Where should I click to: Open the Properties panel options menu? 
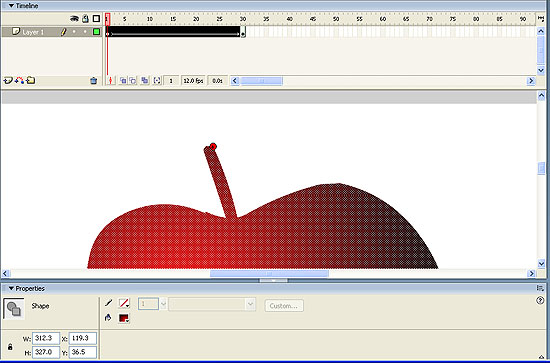click(x=541, y=288)
